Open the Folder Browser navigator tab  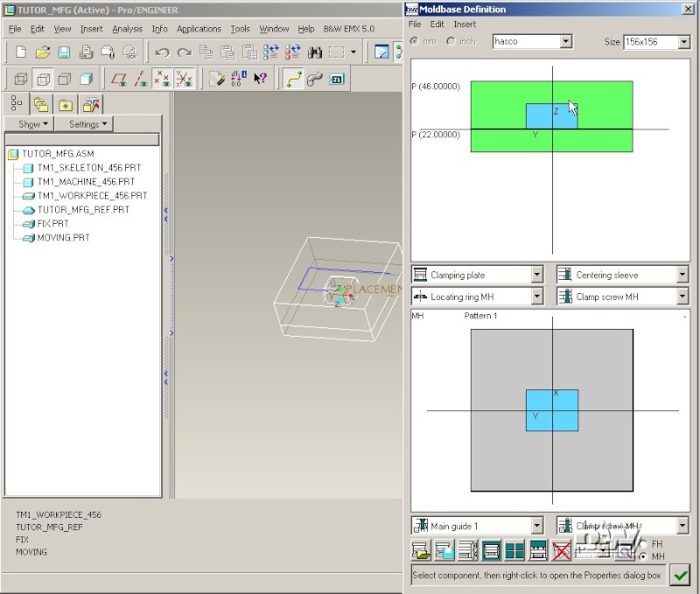coord(41,105)
